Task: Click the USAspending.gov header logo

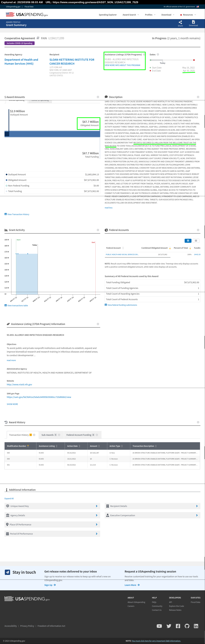Action: [27, 15]
